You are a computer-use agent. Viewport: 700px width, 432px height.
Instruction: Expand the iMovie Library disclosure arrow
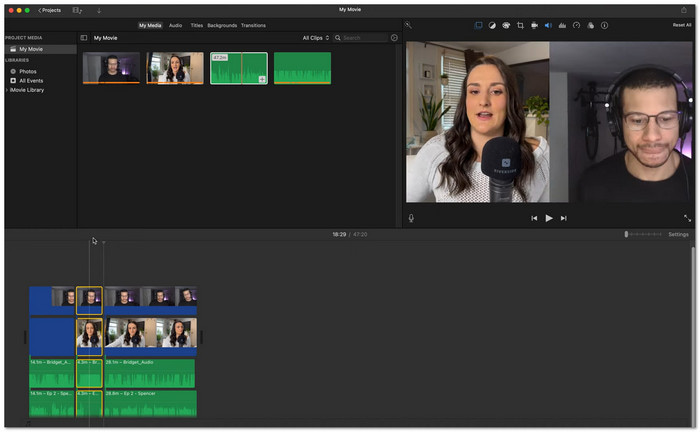click(7, 90)
